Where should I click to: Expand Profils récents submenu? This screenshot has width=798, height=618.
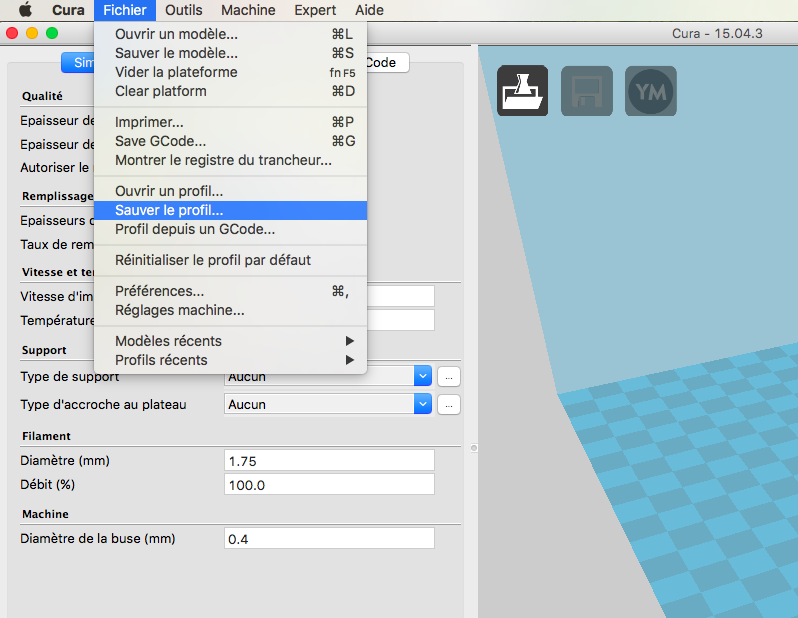click(231, 360)
